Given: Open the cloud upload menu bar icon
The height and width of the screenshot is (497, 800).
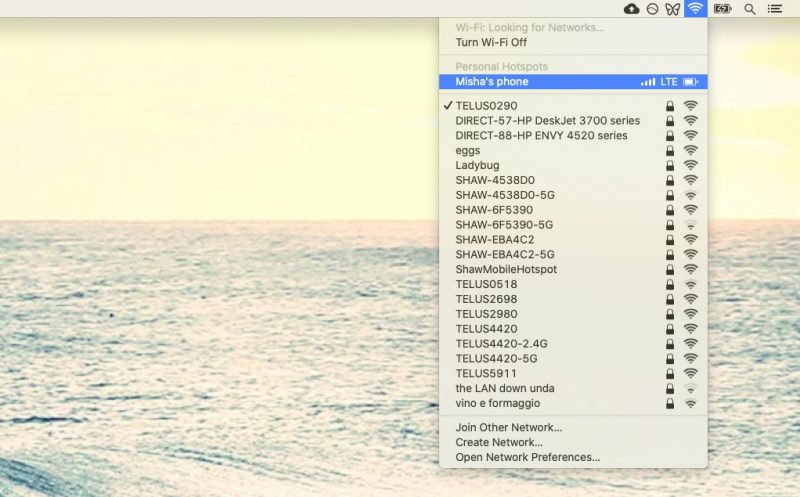Looking at the screenshot, I should 631,9.
